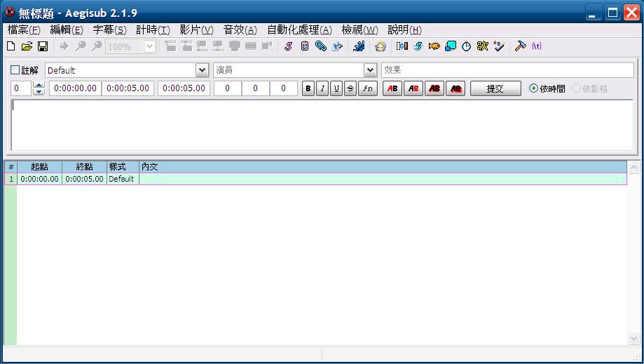
Task: Toggle bold with the B button
Action: click(308, 88)
